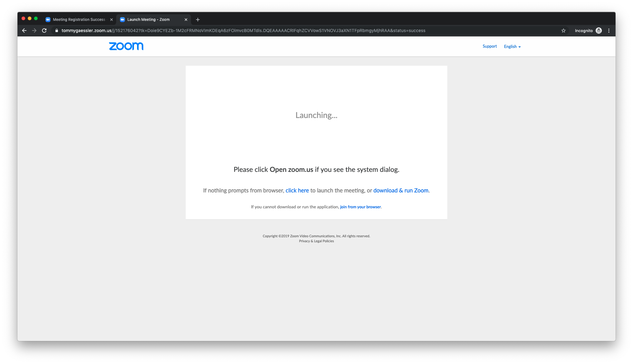The height and width of the screenshot is (364, 633).
Task: Switch to Meeting Registration Success tab
Action: tap(79, 20)
